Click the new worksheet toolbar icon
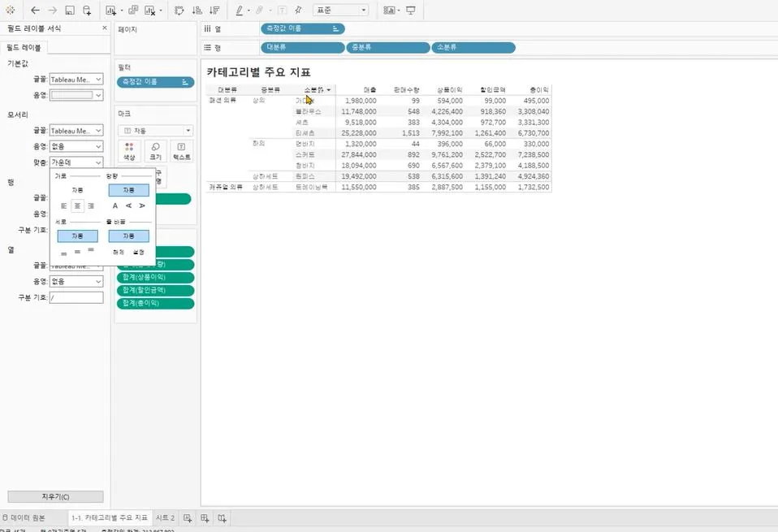Screen dimensions: 778x532 (x=110, y=10)
